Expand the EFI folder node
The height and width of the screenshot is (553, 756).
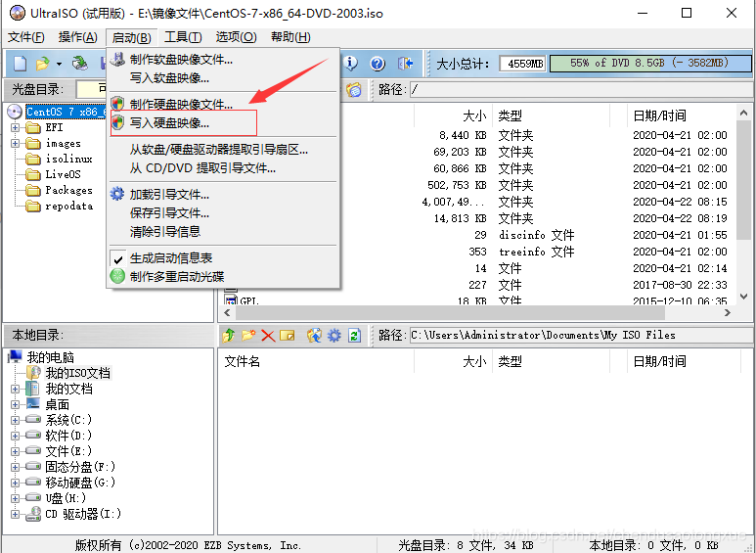click(15, 128)
